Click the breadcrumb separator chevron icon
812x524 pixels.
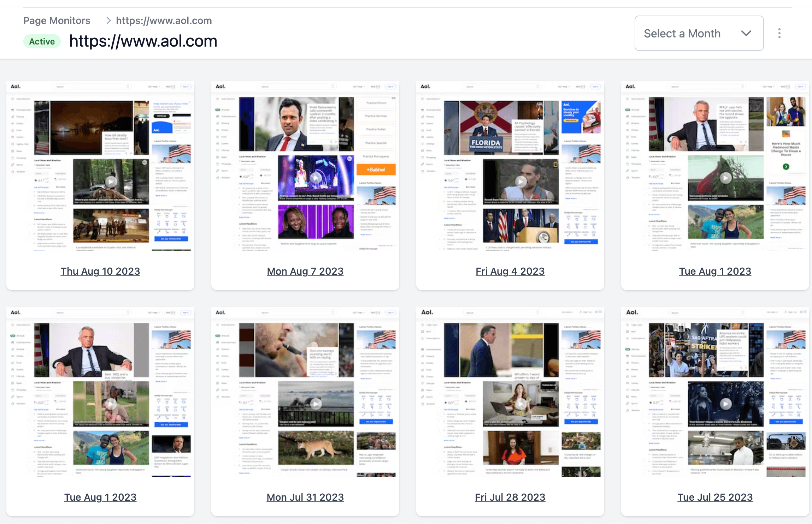click(108, 20)
